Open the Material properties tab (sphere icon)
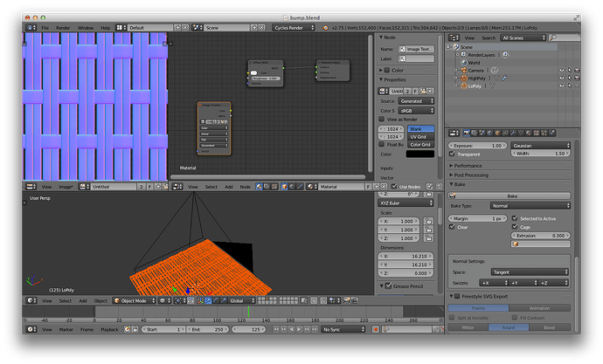 [529, 133]
